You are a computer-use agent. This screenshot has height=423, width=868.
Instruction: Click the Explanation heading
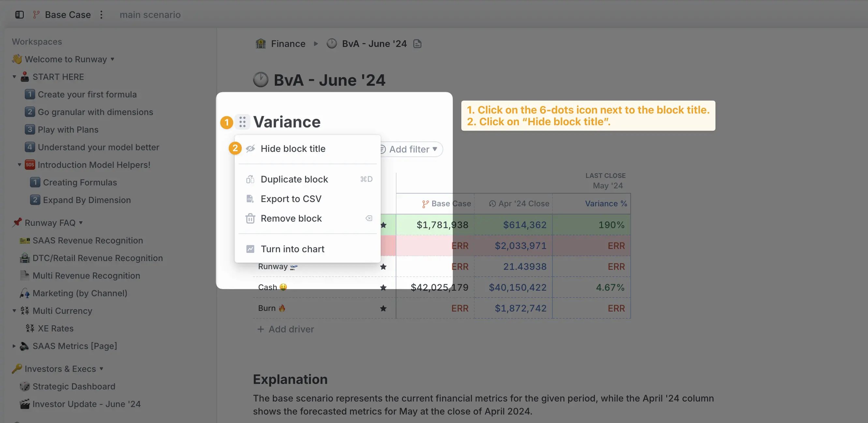(x=290, y=379)
